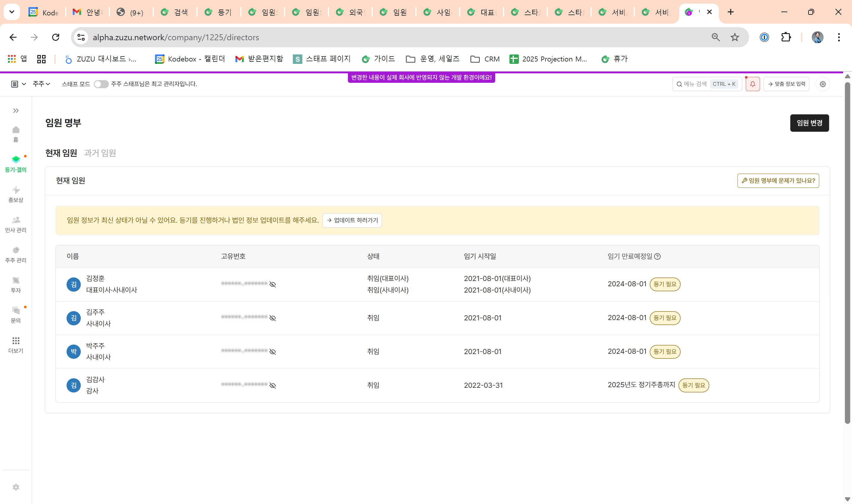This screenshot has width=852, height=504.
Task: Open the 임원 명부에 문제가 있나요 link
Action: 778,180
